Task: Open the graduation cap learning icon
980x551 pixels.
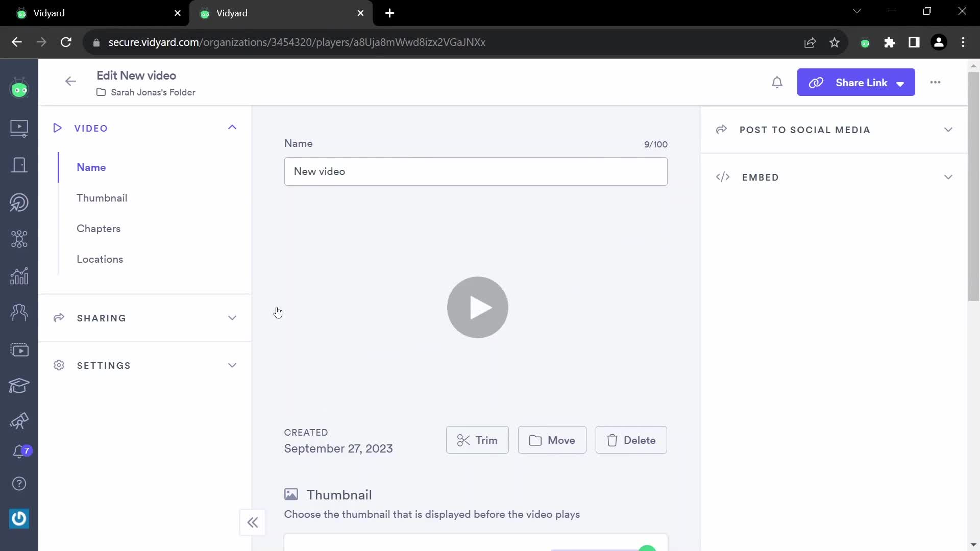Action: [x=19, y=386]
